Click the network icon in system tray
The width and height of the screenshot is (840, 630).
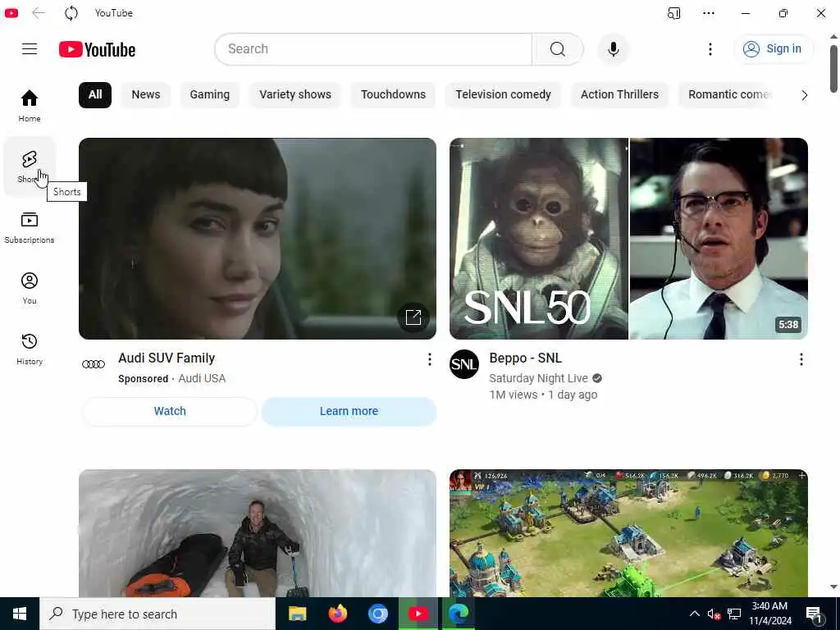click(x=734, y=614)
